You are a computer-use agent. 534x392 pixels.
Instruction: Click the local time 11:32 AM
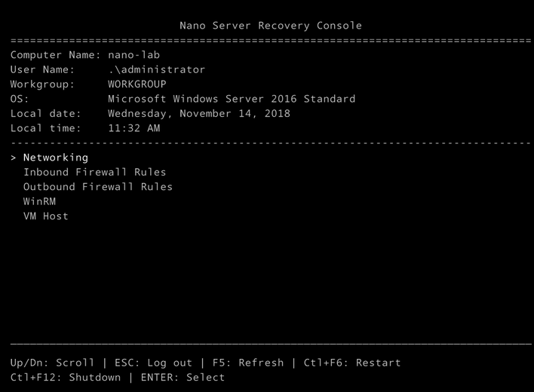pyautogui.click(x=134, y=128)
